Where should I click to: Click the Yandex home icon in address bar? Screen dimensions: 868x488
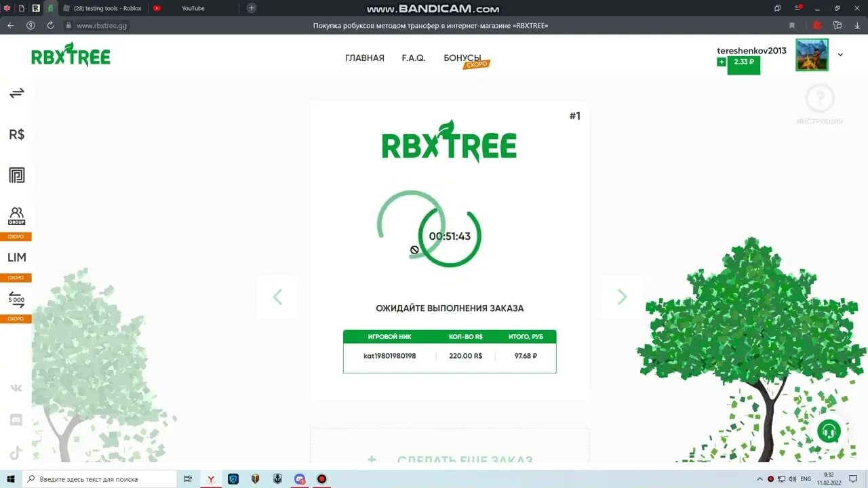coord(31,25)
